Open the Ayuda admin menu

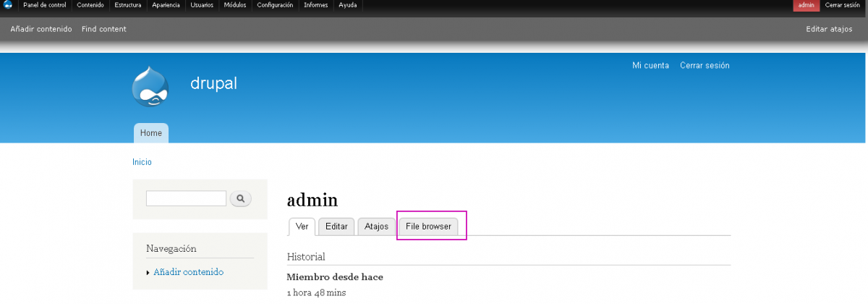[x=348, y=5]
